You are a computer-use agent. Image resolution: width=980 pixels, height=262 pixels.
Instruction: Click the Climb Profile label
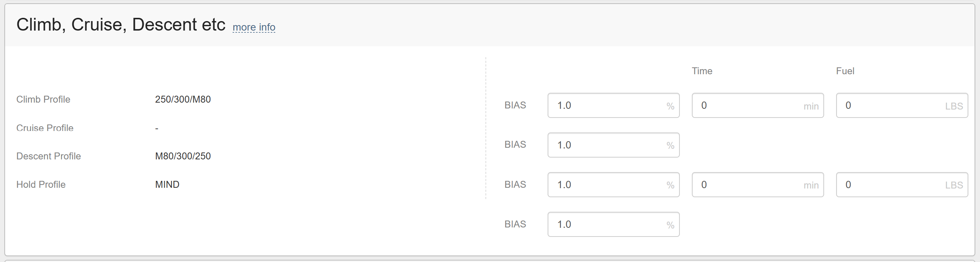tap(43, 99)
